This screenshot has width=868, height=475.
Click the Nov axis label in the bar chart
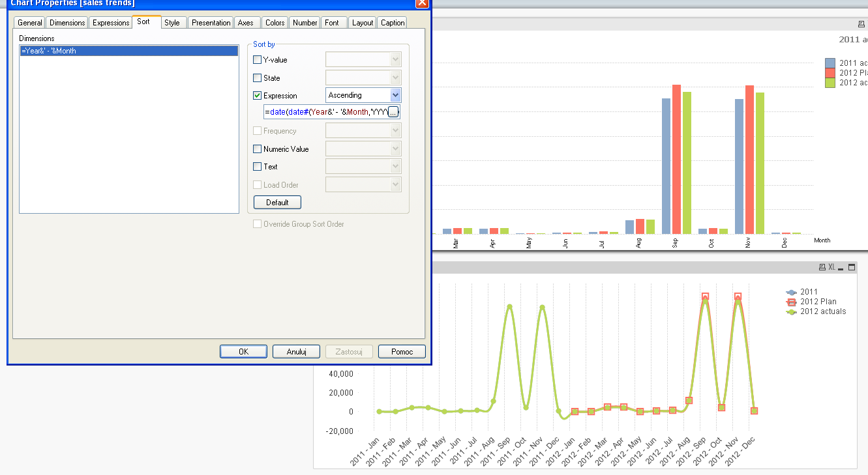749,243
